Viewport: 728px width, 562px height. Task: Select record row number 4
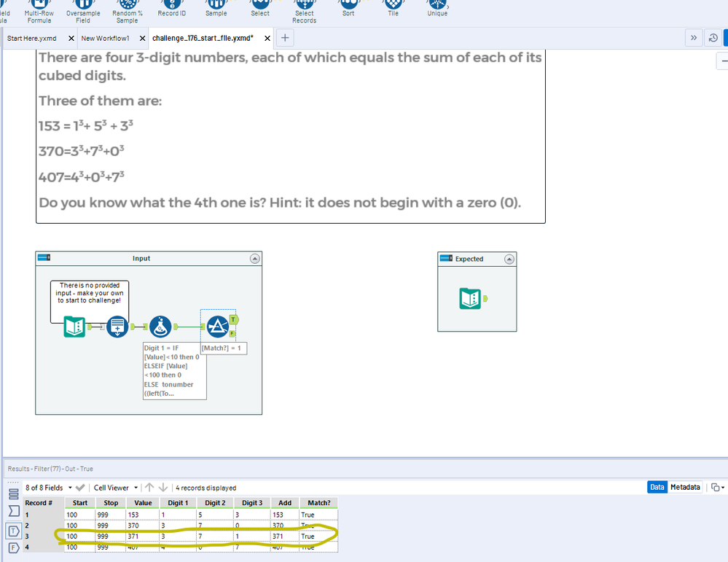point(44,547)
